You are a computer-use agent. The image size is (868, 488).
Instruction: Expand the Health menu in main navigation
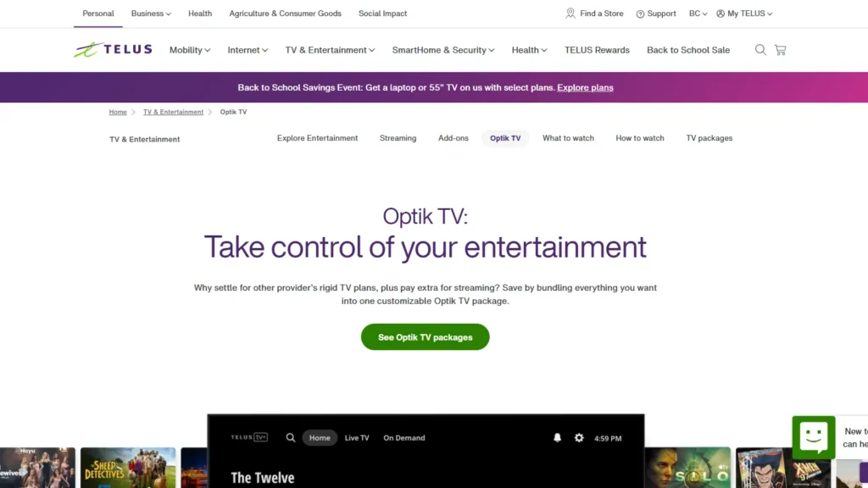pyautogui.click(x=529, y=50)
